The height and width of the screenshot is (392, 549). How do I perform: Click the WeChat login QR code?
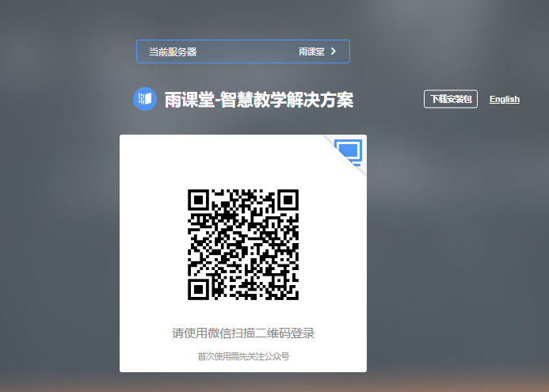(x=243, y=245)
